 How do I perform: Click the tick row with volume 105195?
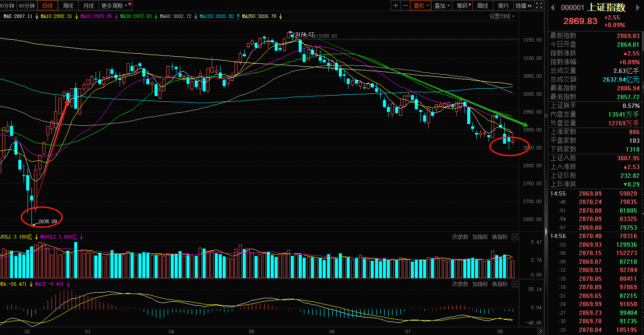(x=596, y=330)
